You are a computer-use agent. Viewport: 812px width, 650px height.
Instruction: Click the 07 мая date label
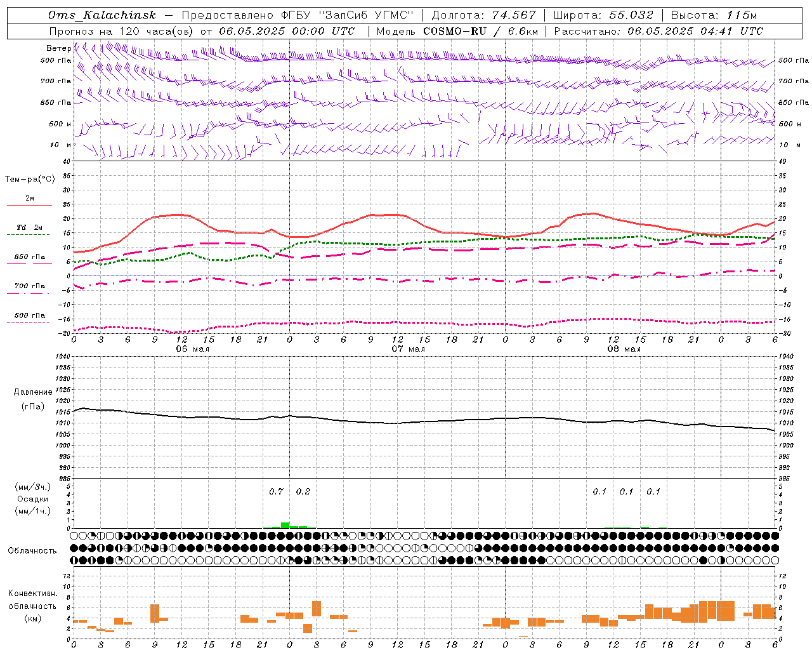408,348
